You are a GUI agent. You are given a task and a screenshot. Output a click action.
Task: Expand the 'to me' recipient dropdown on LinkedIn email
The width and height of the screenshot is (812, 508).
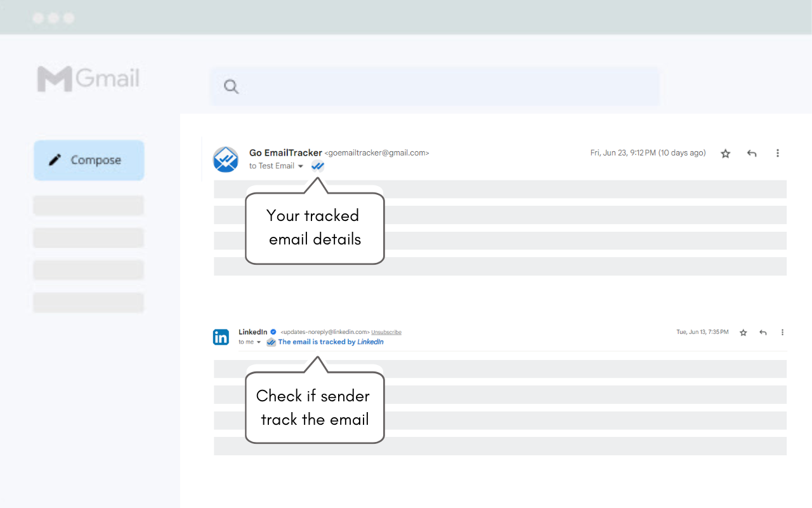(x=258, y=342)
